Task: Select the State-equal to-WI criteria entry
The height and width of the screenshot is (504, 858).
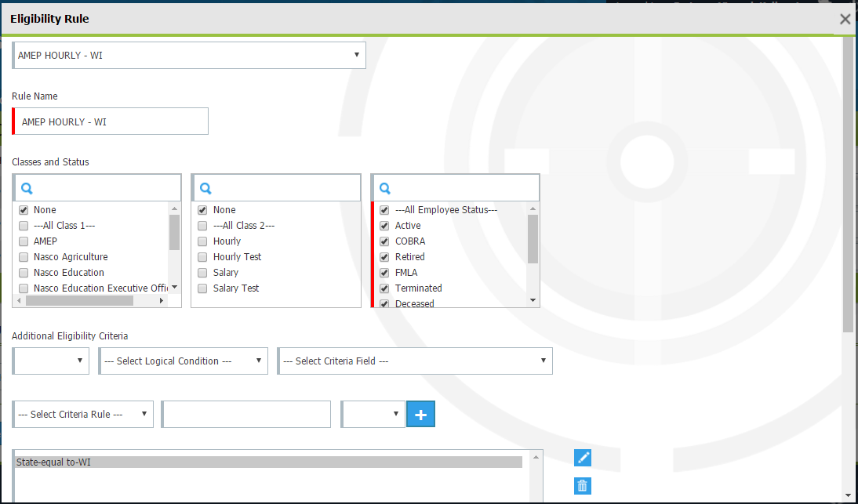Action: coord(268,462)
